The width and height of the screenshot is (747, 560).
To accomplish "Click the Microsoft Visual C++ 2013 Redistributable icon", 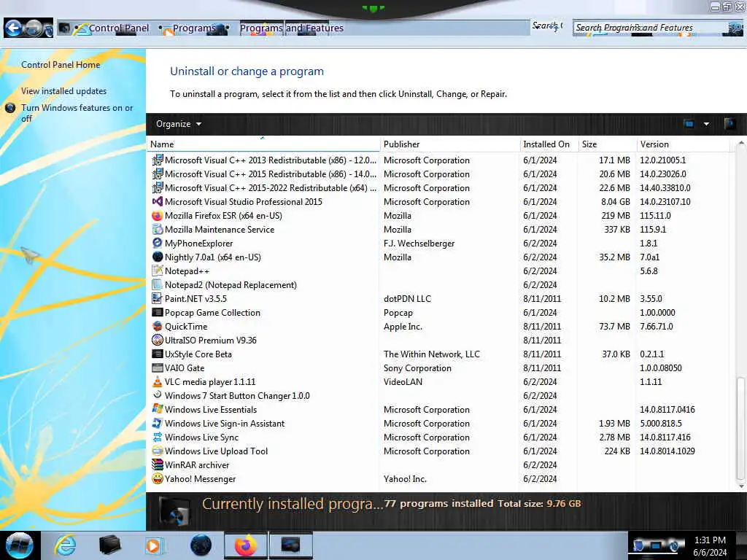I will coord(158,160).
